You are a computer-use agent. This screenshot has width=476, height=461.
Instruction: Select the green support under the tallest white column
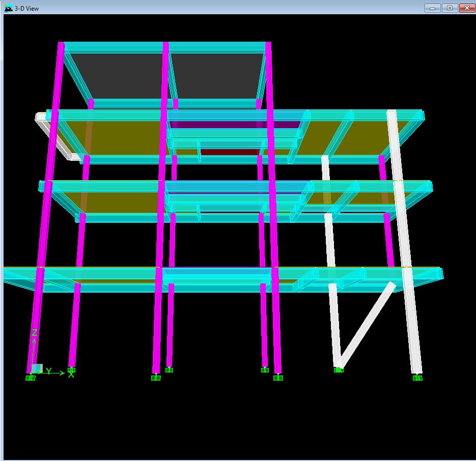[x=417, y=378]
